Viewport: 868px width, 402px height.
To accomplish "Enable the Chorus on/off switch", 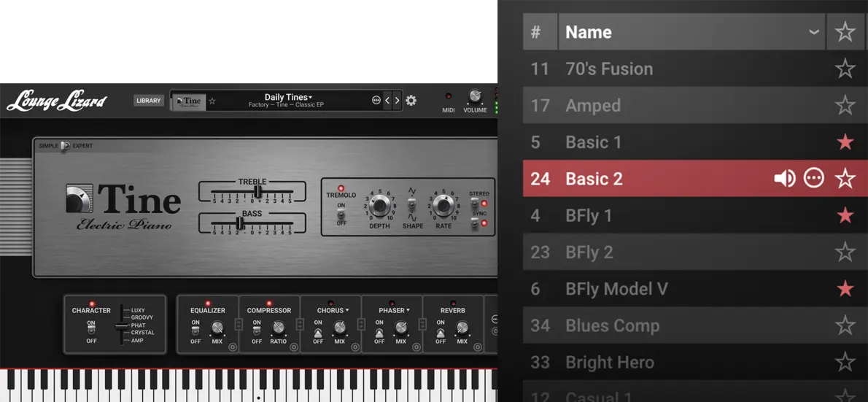I will pos(318,332).
